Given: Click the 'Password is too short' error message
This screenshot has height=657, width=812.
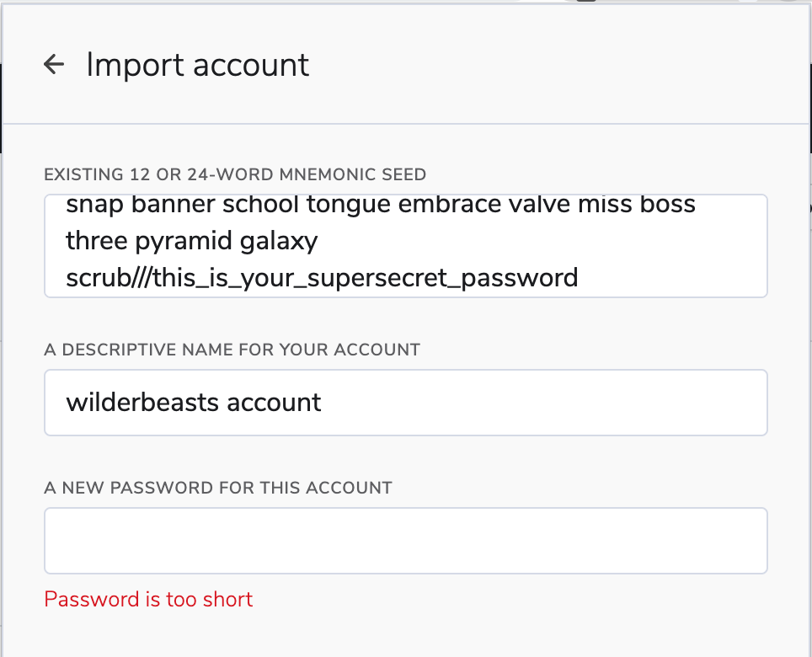Looking at the screenshot, I should point(148,599).
